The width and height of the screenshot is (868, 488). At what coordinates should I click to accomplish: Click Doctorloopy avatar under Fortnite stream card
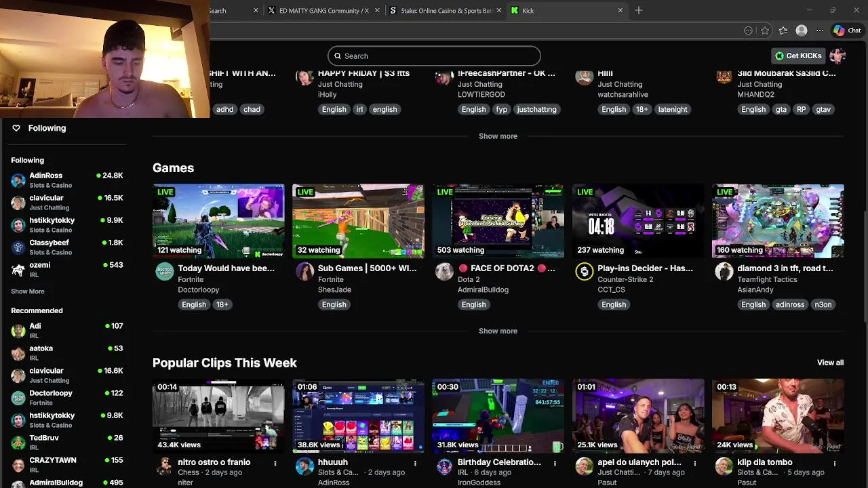point(165,272)
